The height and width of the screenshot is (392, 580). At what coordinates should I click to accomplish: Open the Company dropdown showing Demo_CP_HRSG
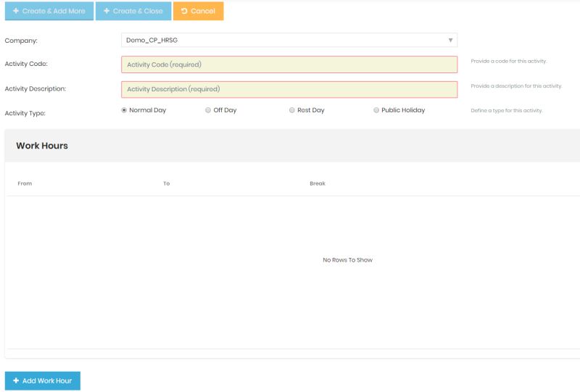[x=289, y=40]
